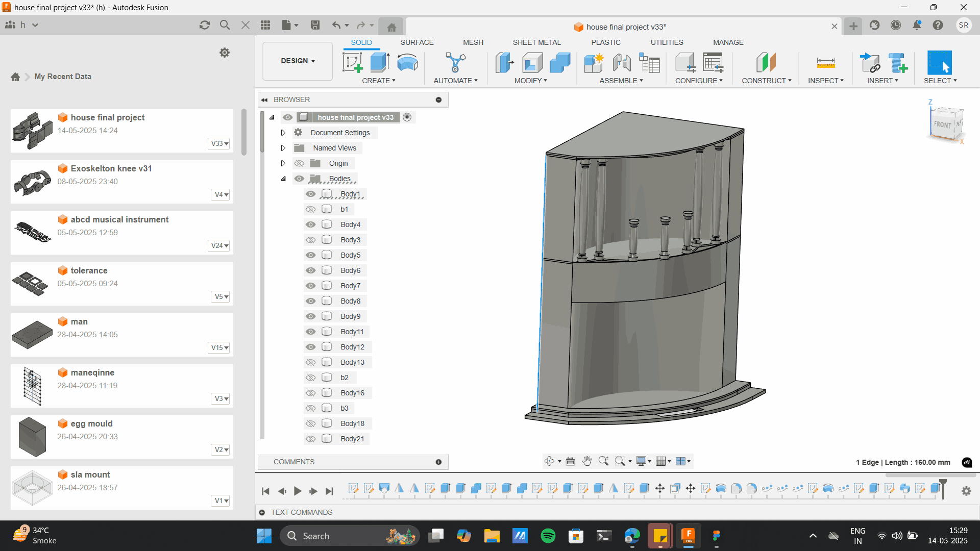This screenshot has width=980, height=551.
Task: Show the hidden Body3
Action: tap(310, 240)
